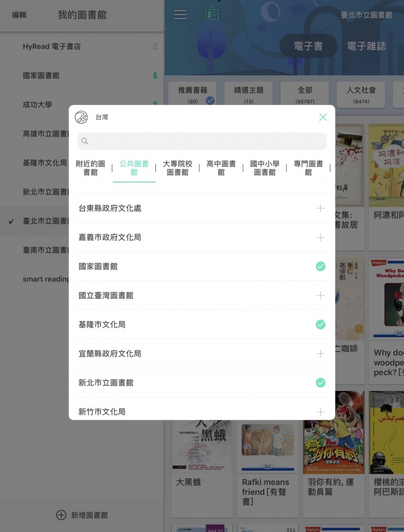Open 羽你有約 運動員篇 book cover

(x=333, y=433)
